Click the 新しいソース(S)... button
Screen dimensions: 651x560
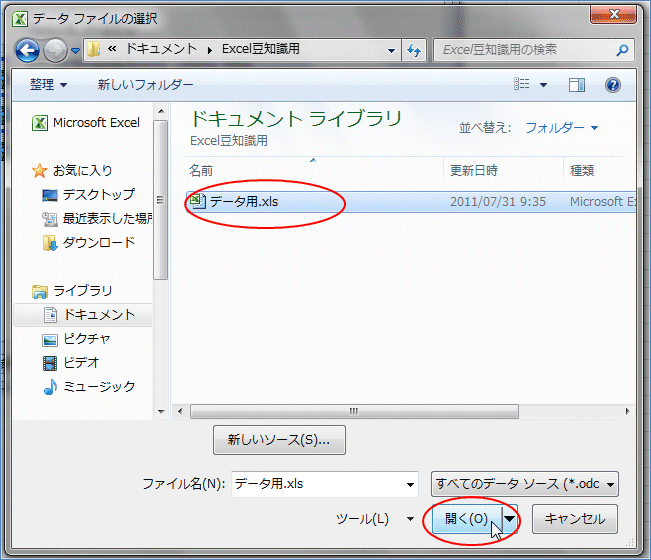pos(279,440)
